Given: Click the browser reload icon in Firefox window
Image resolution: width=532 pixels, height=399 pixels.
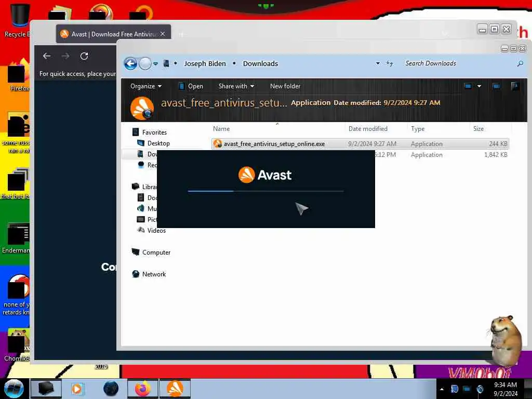Looking at the screenshot, I should [84, 56].
